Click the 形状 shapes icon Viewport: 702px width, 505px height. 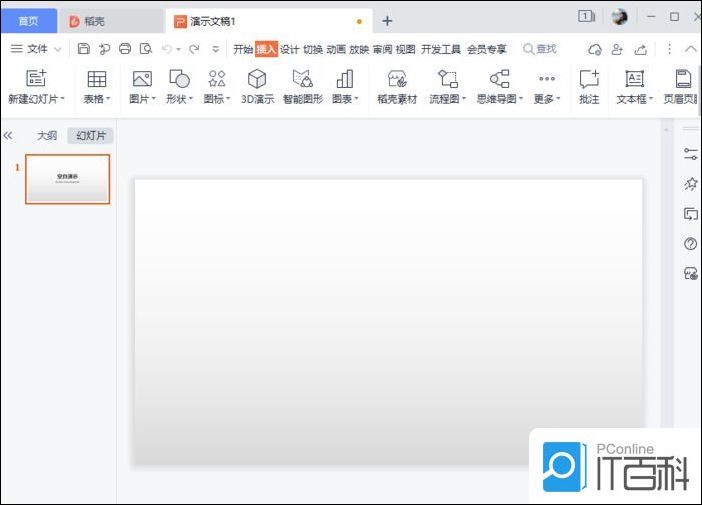coord(179,79)
